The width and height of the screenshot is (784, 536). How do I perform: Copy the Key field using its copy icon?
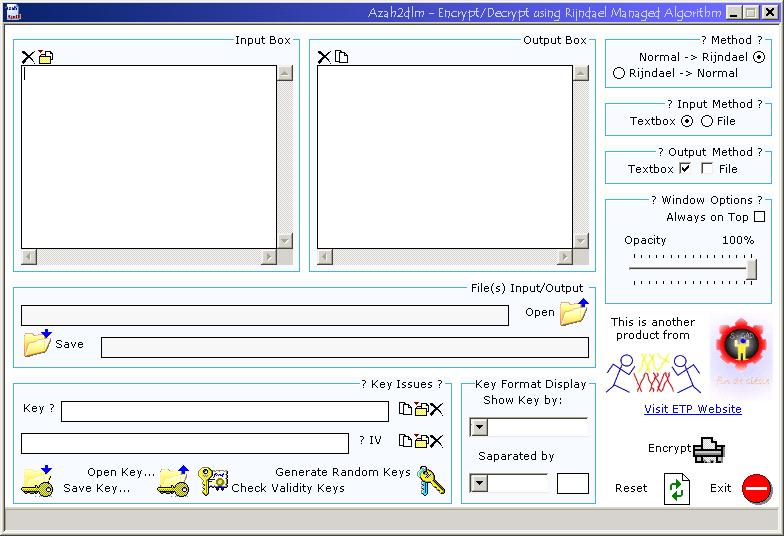point(405,409)
